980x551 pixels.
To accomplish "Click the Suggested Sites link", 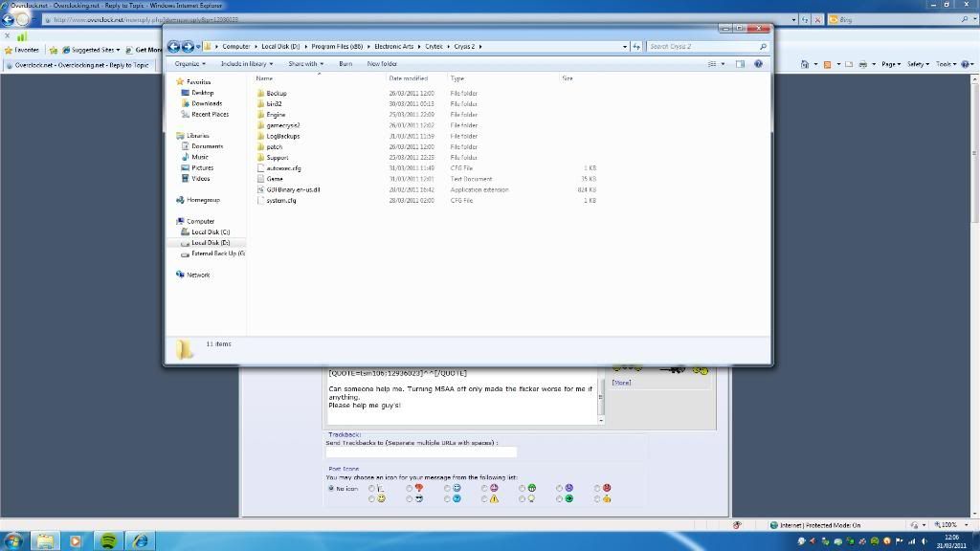I will [x=91, y=50].
